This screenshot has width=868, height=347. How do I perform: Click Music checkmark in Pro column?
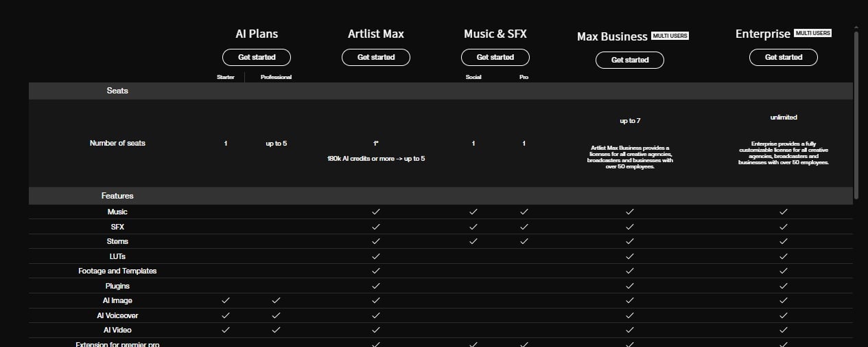[x=524, y=212]
